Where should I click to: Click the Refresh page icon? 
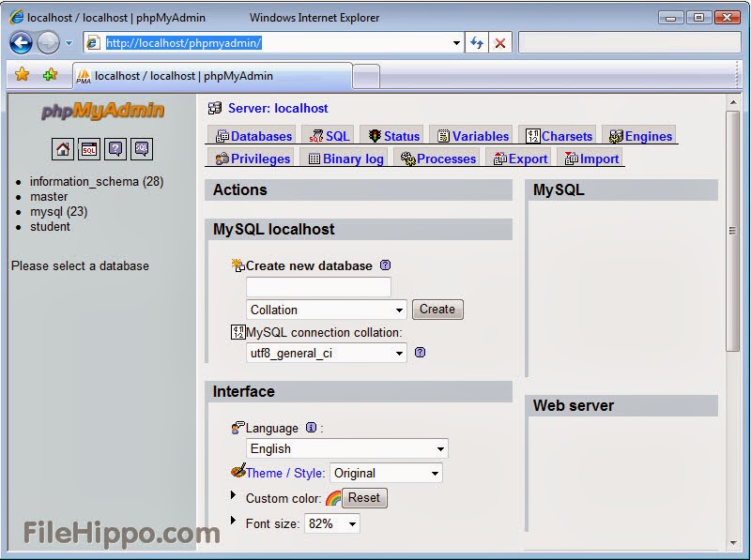[477, 43]
